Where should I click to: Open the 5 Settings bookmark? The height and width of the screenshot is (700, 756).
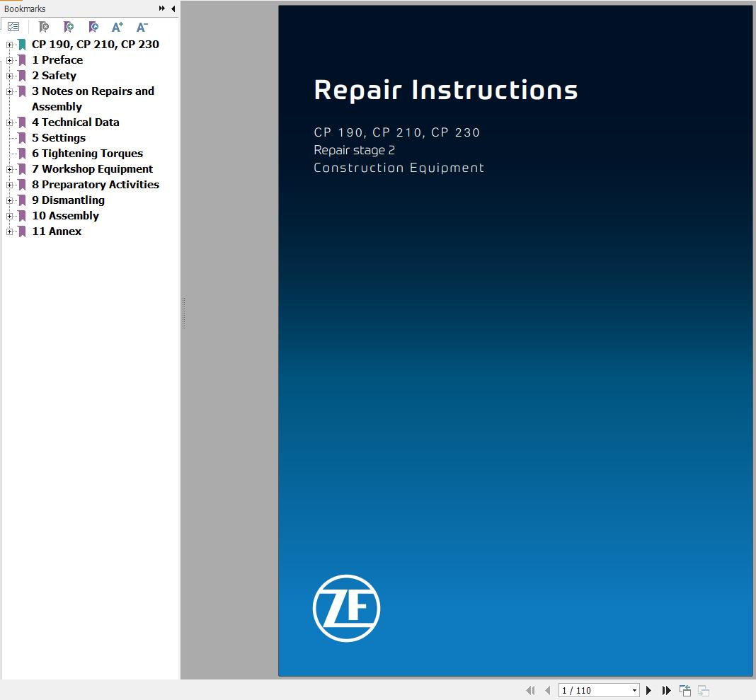[59, 138]
